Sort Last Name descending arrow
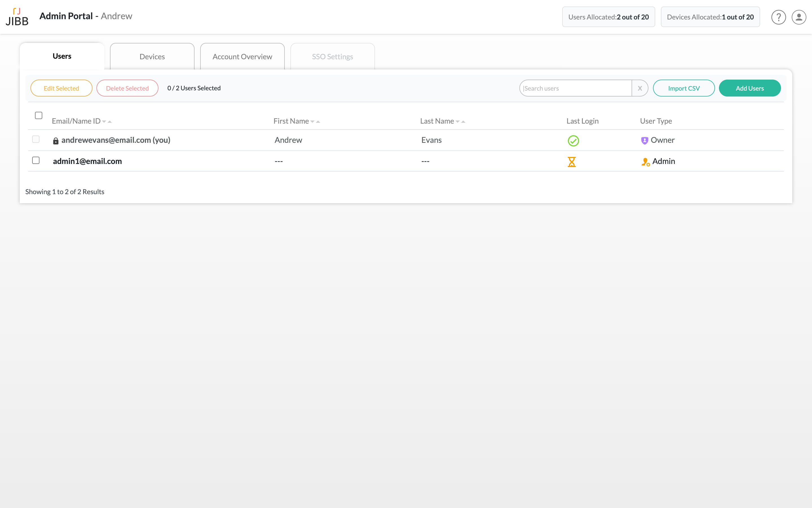The height and width of the screenshot is (508, 812). pyautogui.click(x=458, y=122)
